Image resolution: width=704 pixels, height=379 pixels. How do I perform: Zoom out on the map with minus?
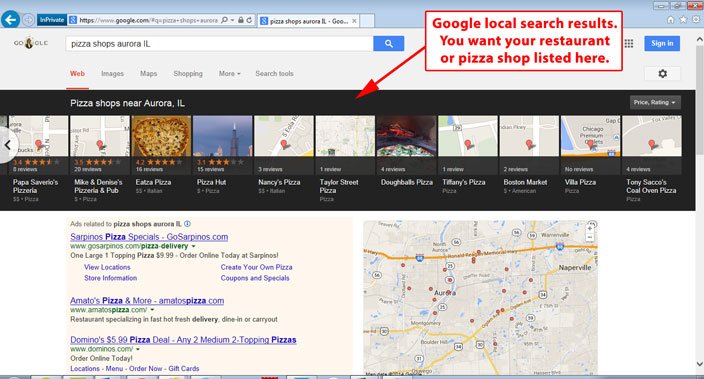(x=590, y=238)
